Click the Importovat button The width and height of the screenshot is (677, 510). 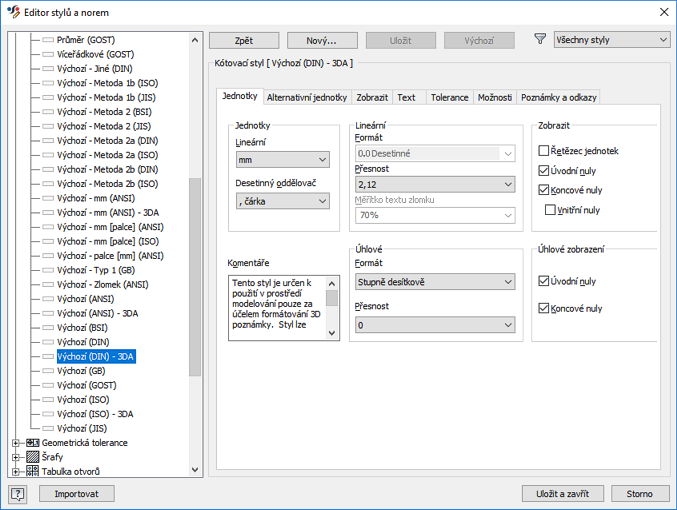pos(76,494)
